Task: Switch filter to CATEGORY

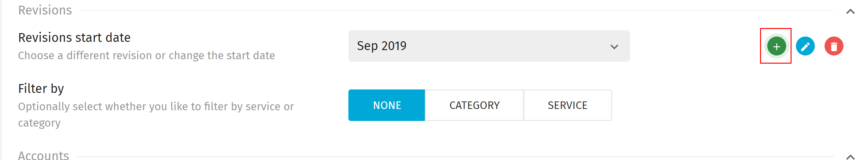Action: 474,105
